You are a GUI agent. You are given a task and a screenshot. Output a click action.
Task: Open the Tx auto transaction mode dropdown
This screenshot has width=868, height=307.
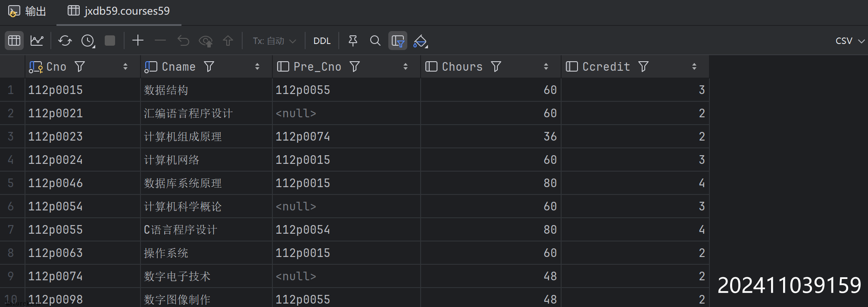pyautogui.click(x=274, y=41)
